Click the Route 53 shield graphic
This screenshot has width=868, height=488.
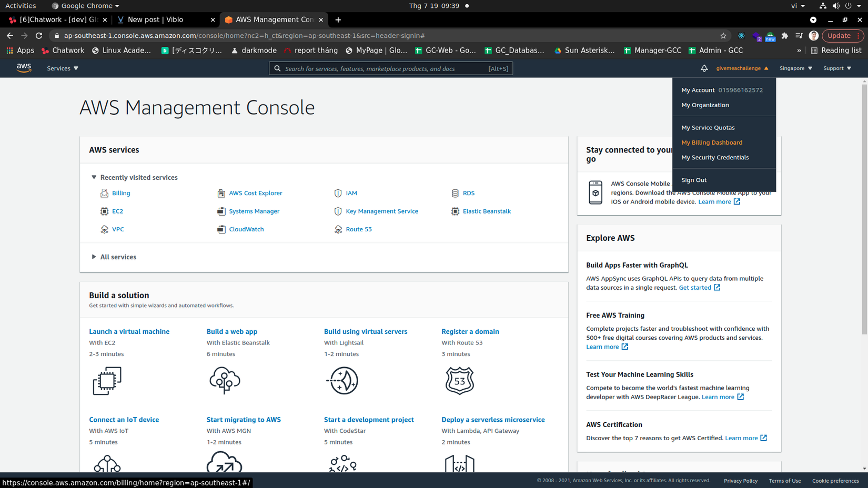459,381
